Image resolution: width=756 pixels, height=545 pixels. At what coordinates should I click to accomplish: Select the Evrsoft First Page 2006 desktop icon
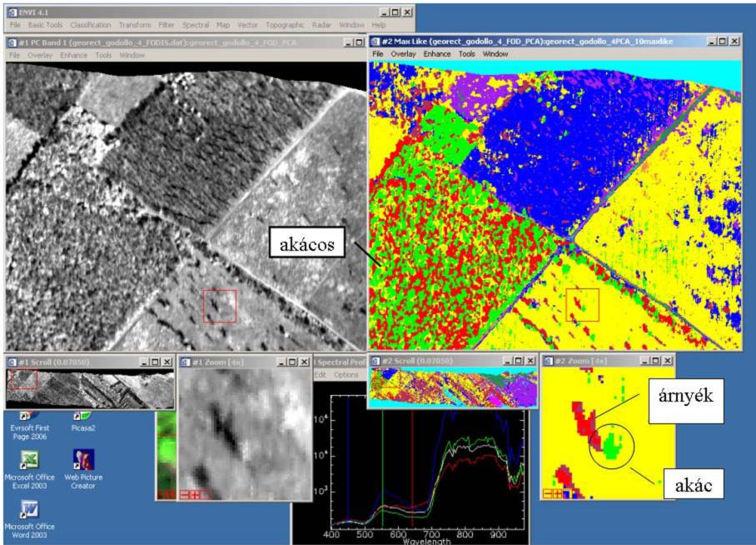pos(29,427)
